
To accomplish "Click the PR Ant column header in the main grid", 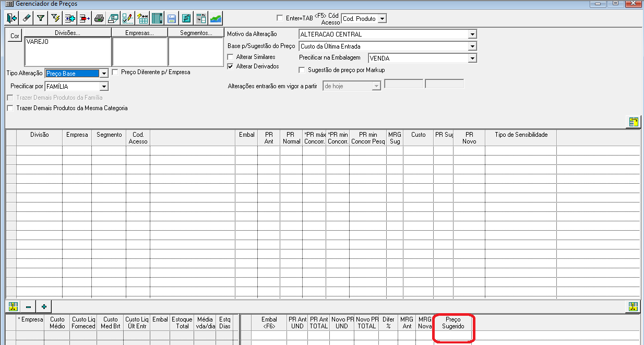I will (269, 138).
